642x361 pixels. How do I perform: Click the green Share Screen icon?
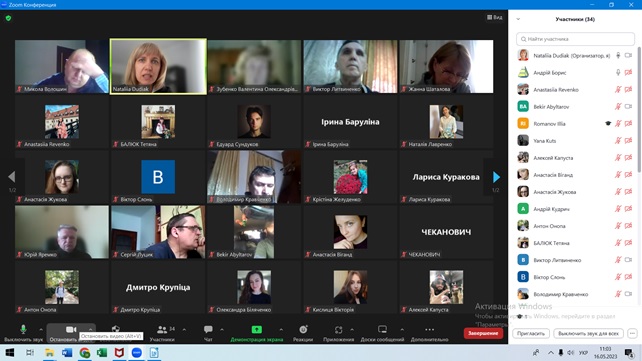257,329
